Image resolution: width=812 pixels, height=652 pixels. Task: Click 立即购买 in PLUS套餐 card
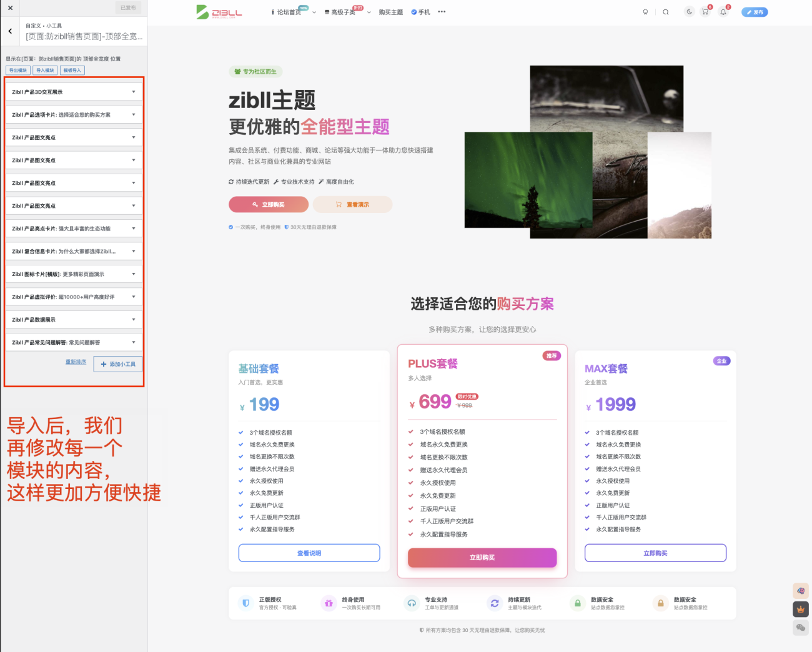482,558
